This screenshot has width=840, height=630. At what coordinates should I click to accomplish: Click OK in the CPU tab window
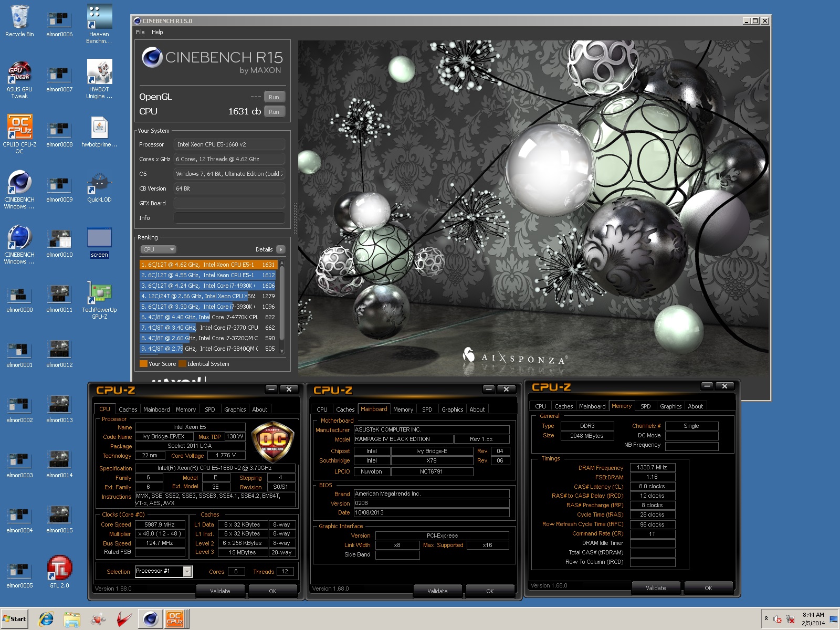click(x=272, y=591)
